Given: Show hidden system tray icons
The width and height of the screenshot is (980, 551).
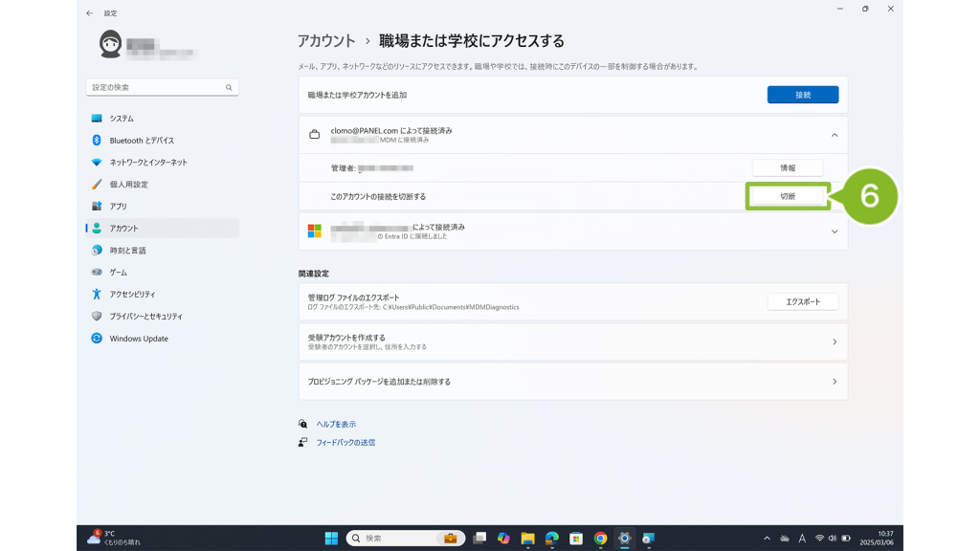Looking at the screenshot, I should [x=767, y=538].
